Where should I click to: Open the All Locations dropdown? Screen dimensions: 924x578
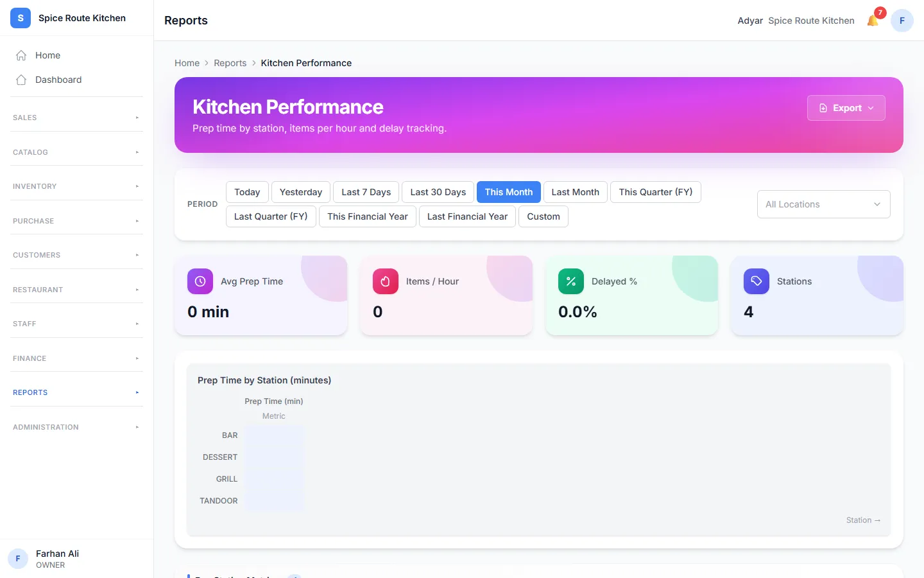823,204
